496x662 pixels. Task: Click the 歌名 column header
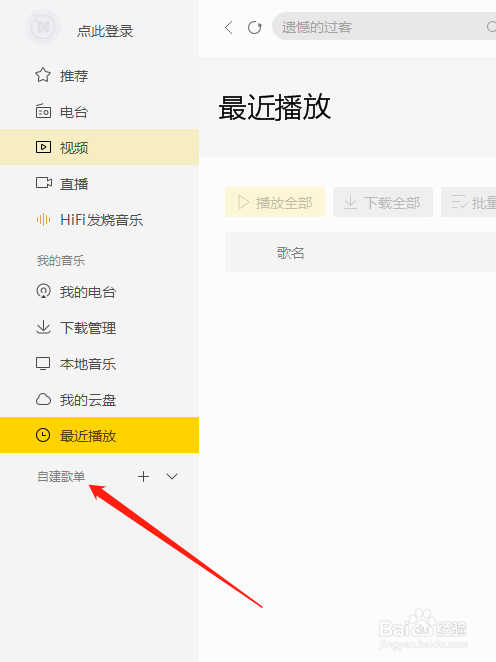pos(290,253)
